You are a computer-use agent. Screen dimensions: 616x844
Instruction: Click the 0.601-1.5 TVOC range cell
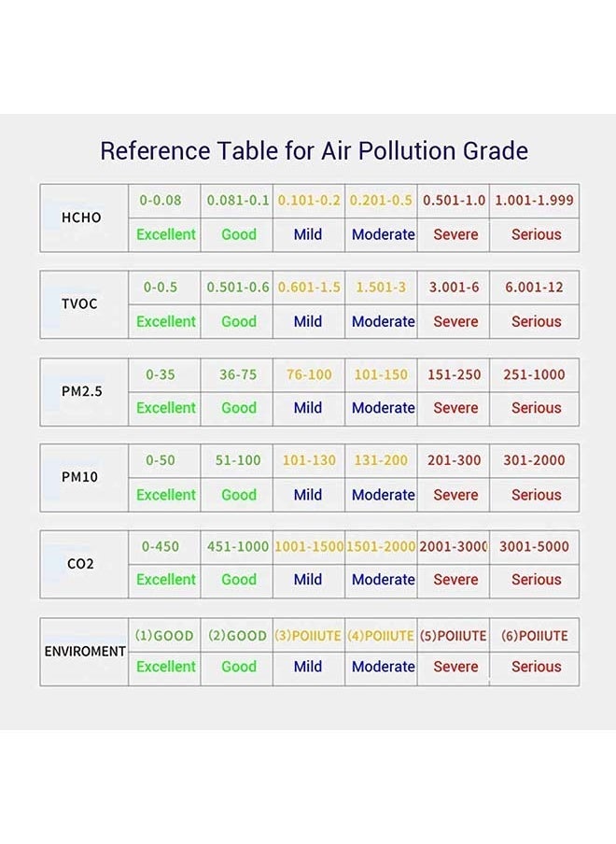tap(309, 288)
